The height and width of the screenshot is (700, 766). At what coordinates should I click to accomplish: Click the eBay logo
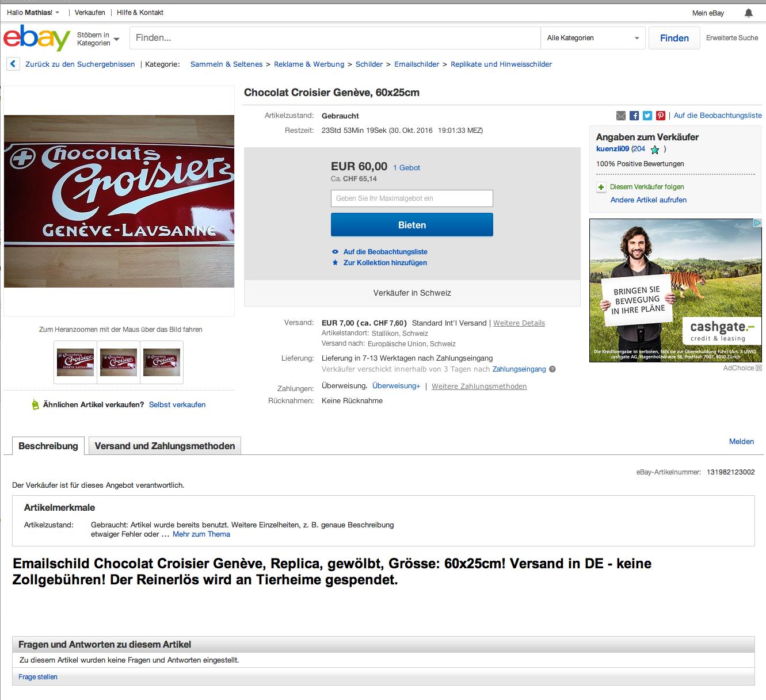click(x=37, y=38)
